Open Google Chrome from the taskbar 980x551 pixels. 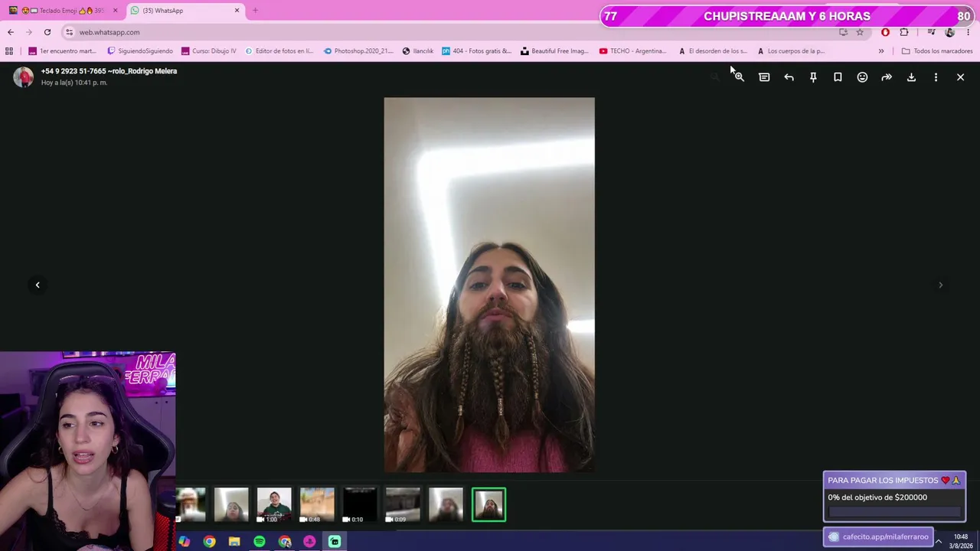(209, 542)
